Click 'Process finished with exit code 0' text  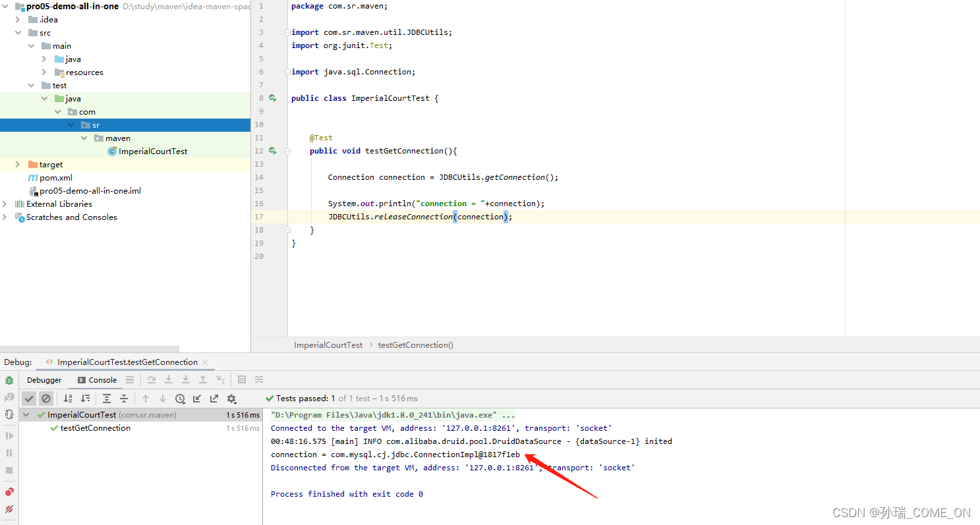tap(347, 494)
